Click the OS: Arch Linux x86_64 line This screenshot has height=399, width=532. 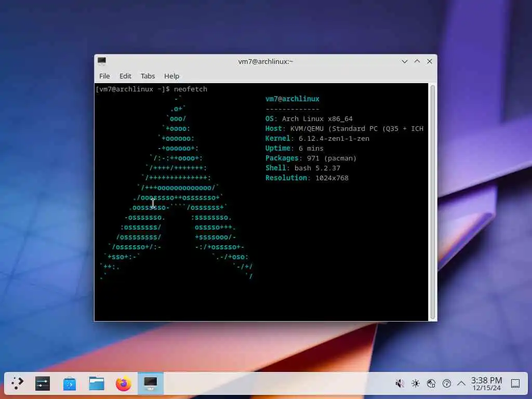309,119
